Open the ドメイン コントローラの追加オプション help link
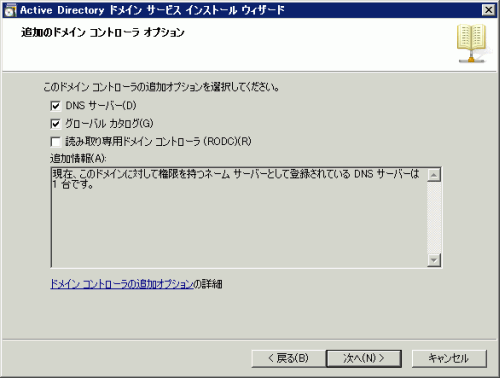500x378 pixels. point(122,284)
